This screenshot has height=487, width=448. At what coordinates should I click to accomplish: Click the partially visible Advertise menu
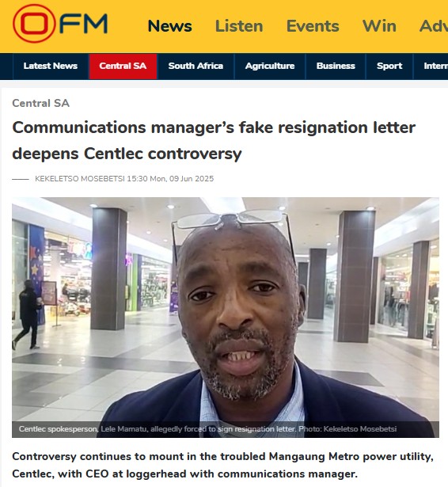tap(434, 26)
